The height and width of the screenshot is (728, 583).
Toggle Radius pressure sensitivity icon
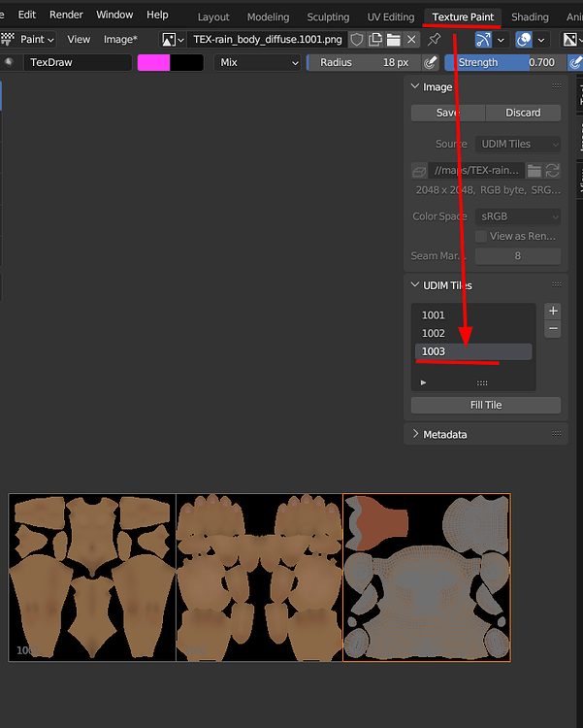pyautogui.click(x=431, y=62)
